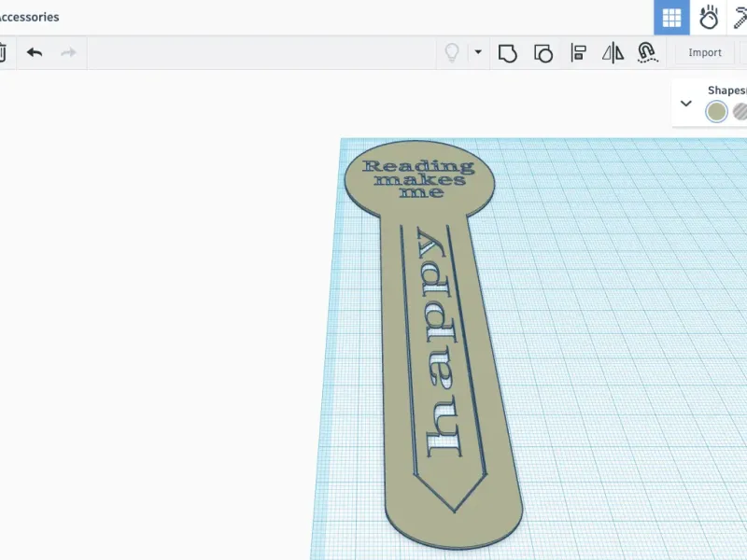
Task: Open the Bricks pickaxe view icon
Action: pos(739,18)
